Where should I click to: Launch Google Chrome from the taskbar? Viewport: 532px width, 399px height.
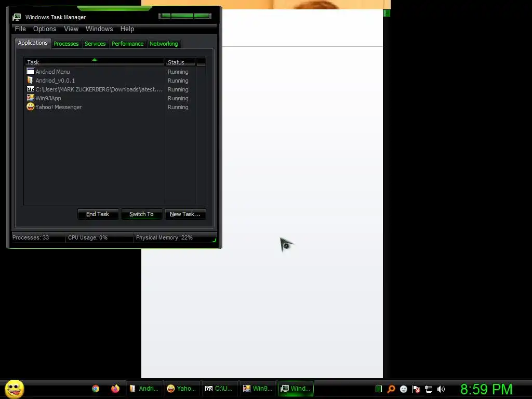click(96, 389)
